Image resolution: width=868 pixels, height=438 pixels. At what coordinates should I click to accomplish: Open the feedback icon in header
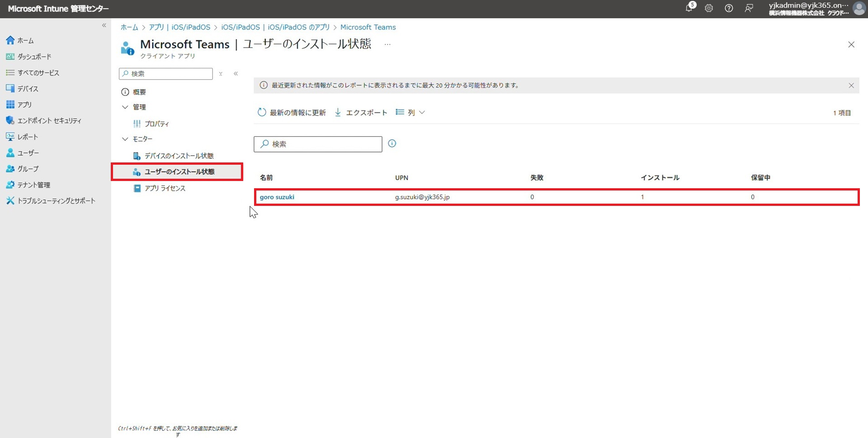point(749,8)
